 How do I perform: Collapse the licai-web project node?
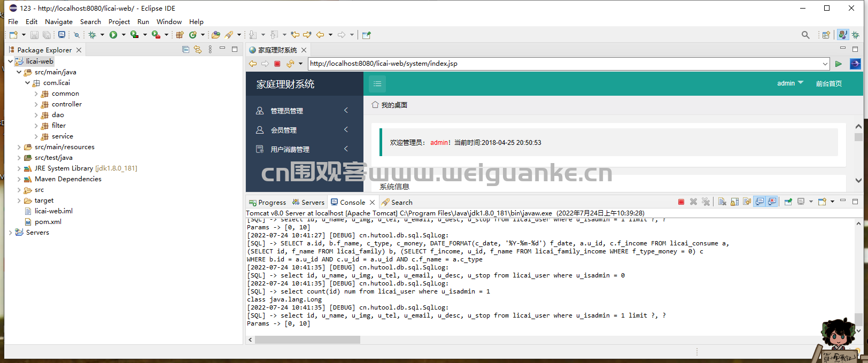[10, 61]
